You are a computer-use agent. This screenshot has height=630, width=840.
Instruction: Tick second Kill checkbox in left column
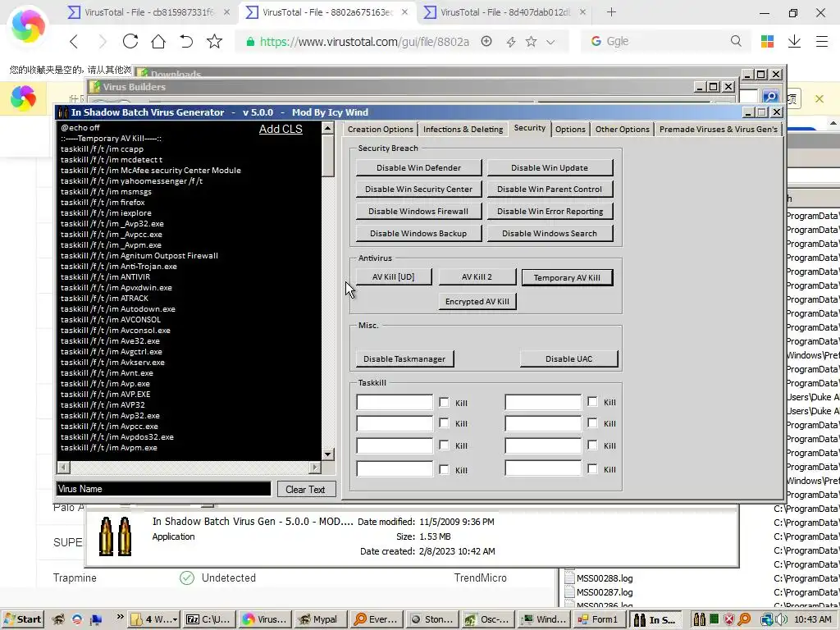pyautogui.click(x=444, y=423)
